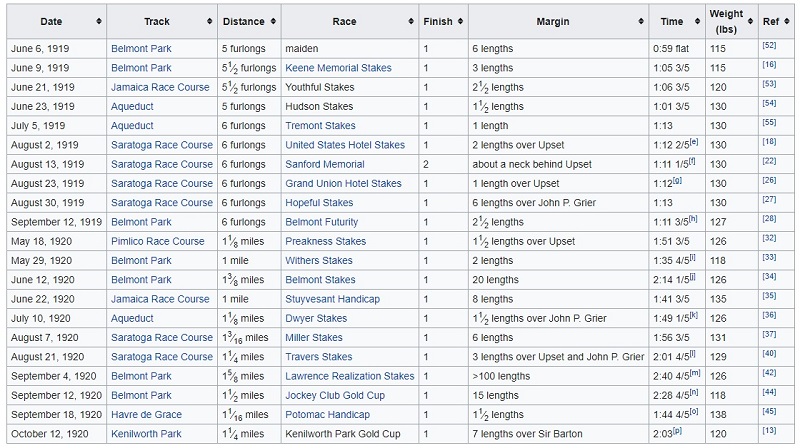
Task: Sort table by the Distance column arrows
Action: pyautogui.click(x=273, y=21)
